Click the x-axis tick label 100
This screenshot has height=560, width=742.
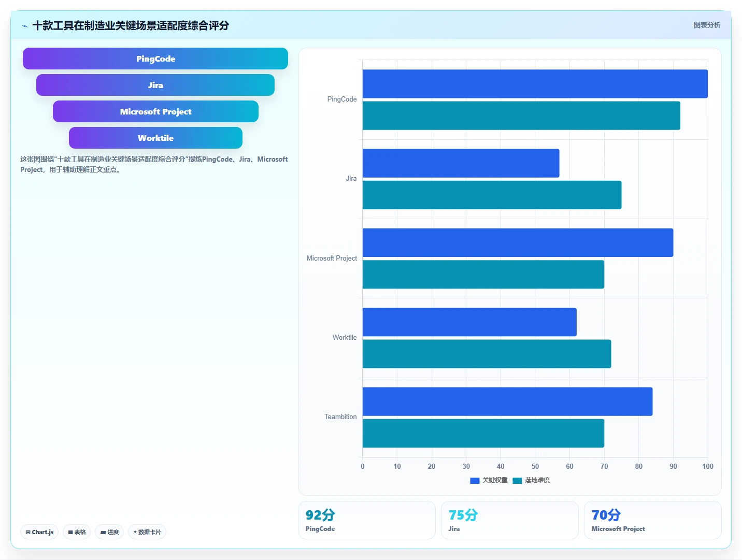tap(708, 466)
